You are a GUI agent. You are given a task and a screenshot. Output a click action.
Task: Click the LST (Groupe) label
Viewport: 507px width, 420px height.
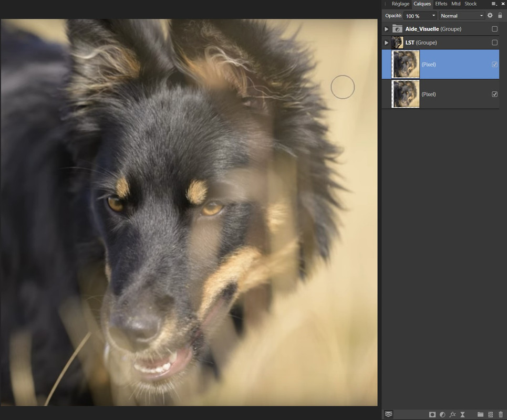click(421, 43)
